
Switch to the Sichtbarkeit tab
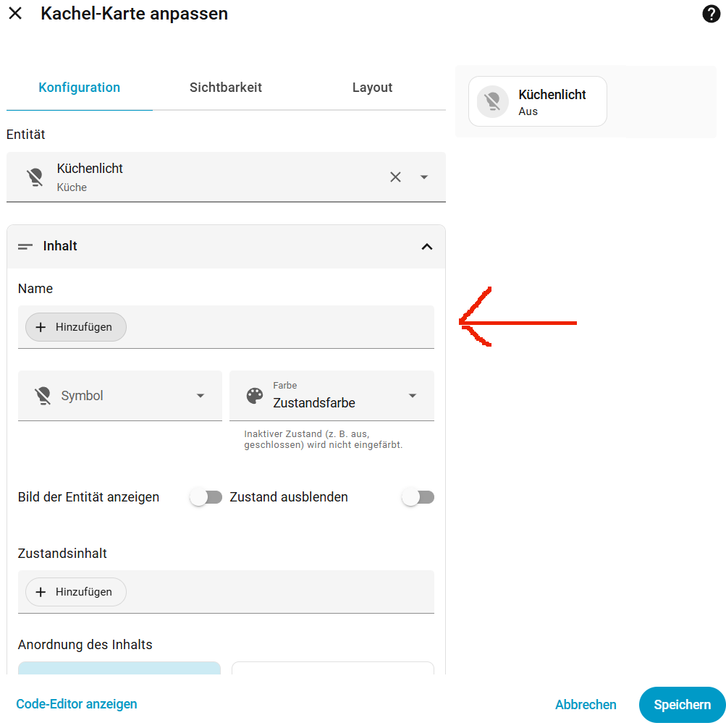pyautogui.click(x=226, y=88)
